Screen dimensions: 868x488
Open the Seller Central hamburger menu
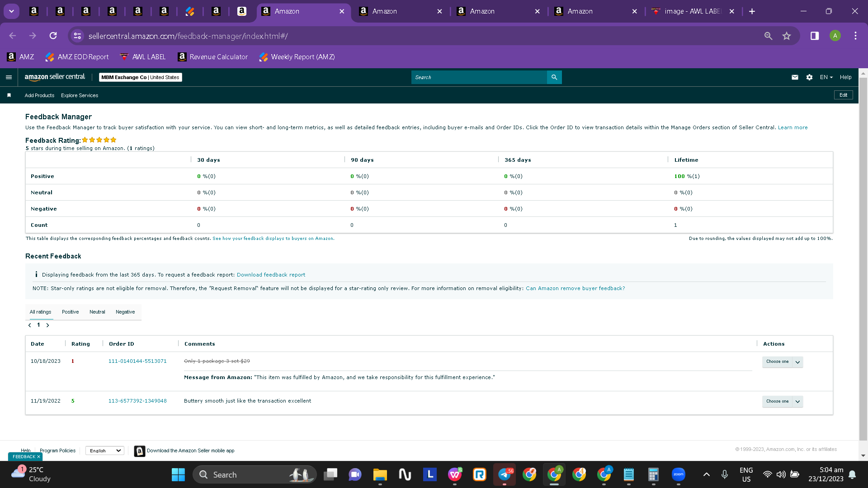[x=9, y=77]
